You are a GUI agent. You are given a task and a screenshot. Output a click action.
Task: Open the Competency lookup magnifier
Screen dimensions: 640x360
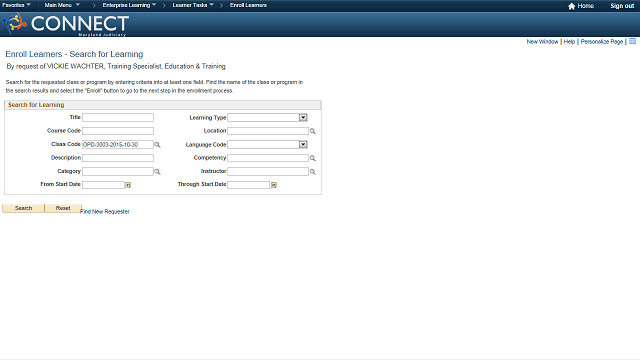[x=313, y=158]
